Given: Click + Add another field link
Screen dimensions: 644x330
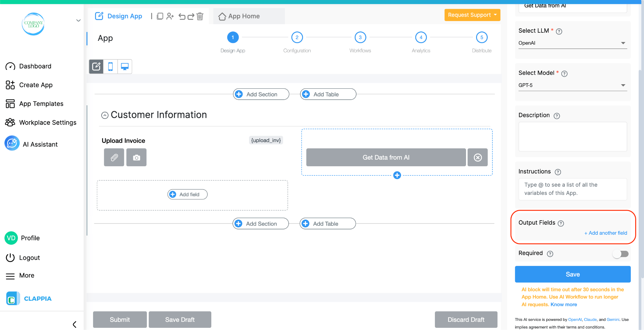Looking at the screenshot, I should [x=606, y=233].
